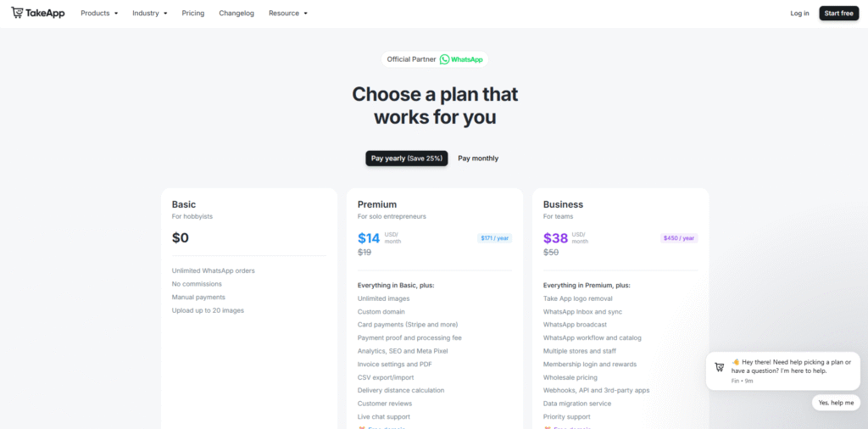Image resolution: width=868 pixels, height=429 pixels.
Task: Click the Official Partner WhatsApp badge
Action: click(434, 59)
